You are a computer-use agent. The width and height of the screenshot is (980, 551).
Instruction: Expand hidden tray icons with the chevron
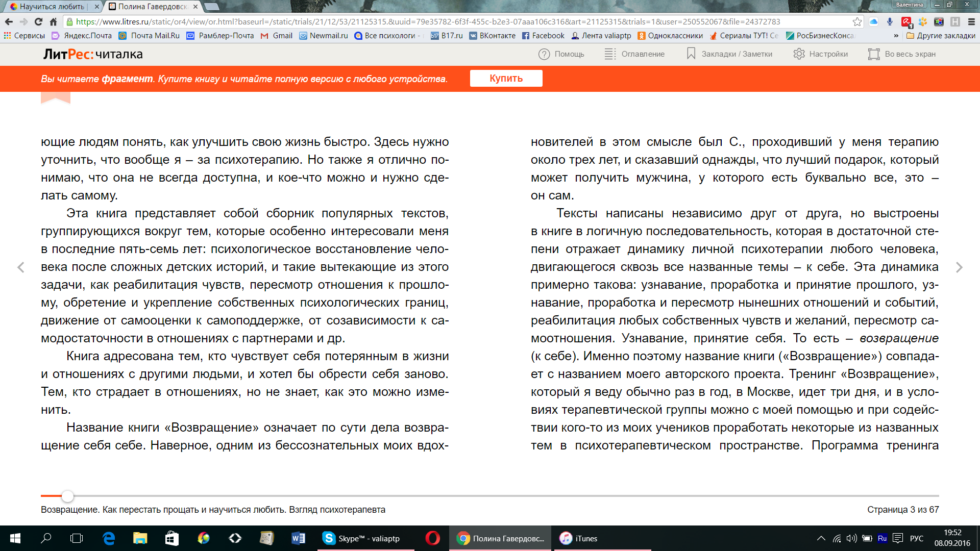[822, 538]
